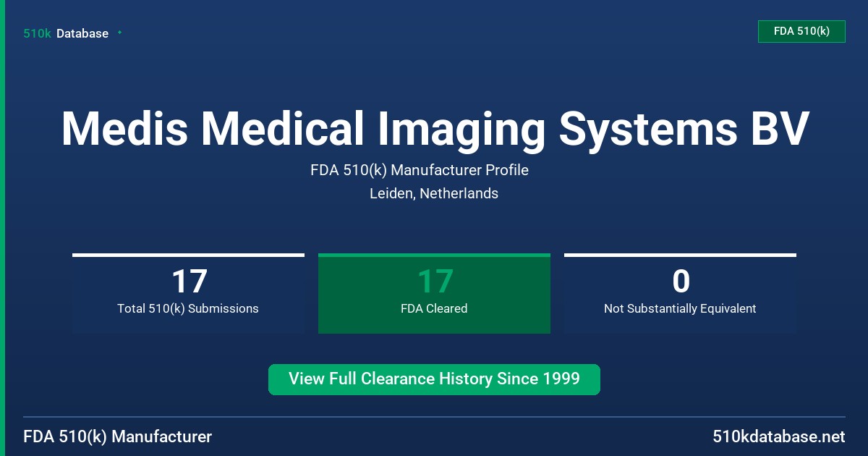Viewport: 868px width, 456px height.
Task: Visit the 510kdatabase.net link
Action: click(x=778, y=437)
